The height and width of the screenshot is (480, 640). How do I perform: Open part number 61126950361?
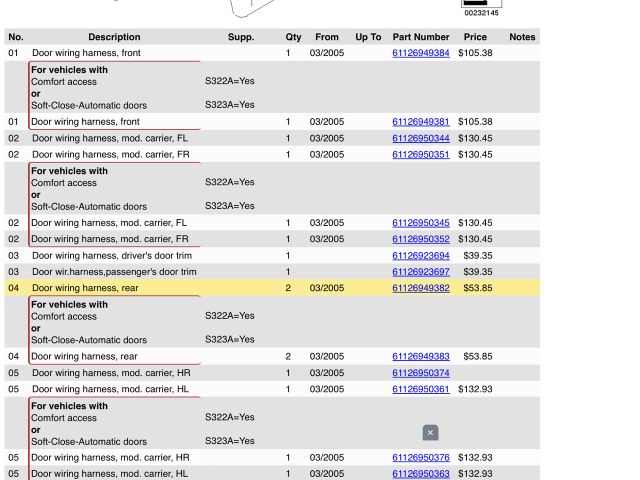(x=420, y=390)
